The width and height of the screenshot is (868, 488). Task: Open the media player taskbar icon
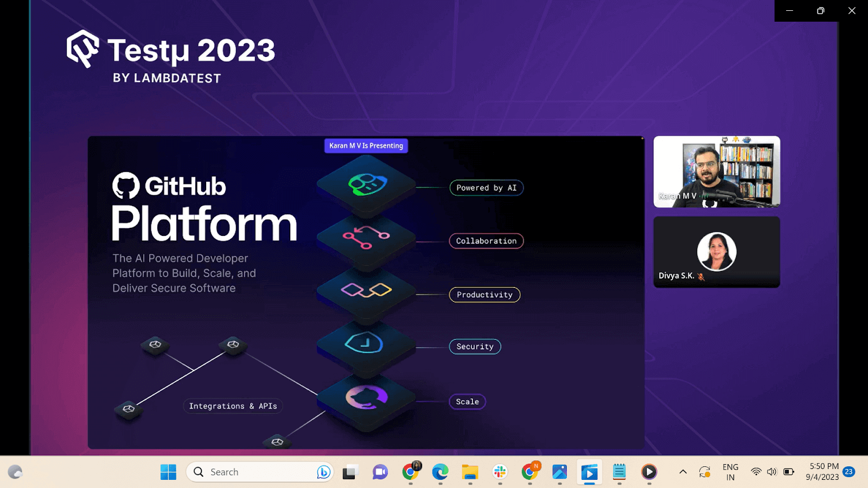tap(649, 472)
